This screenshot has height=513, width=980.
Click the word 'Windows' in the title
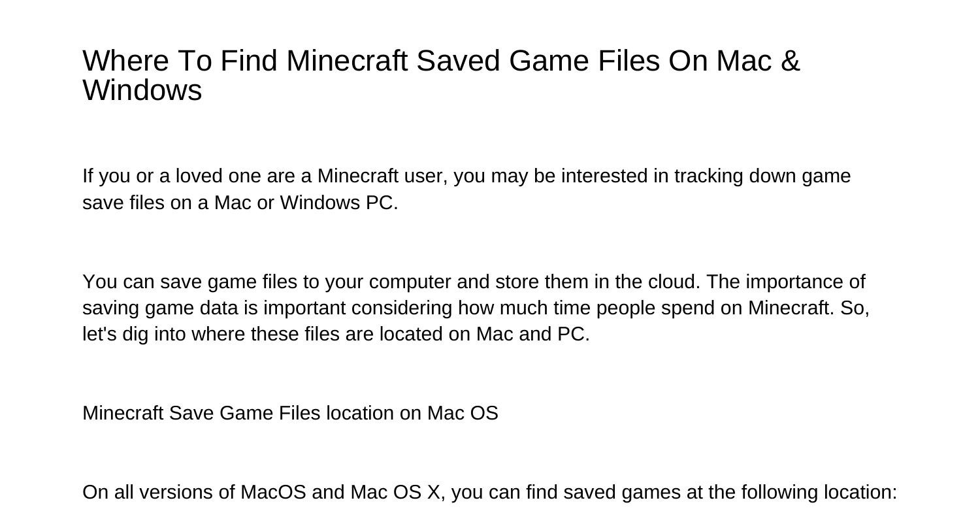(x=142, y=90)
